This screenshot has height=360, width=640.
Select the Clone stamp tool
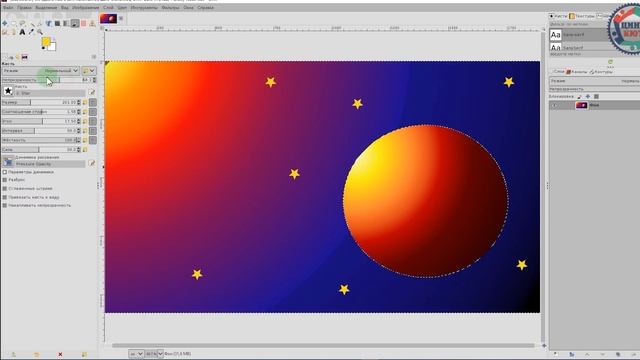(92, 24)
